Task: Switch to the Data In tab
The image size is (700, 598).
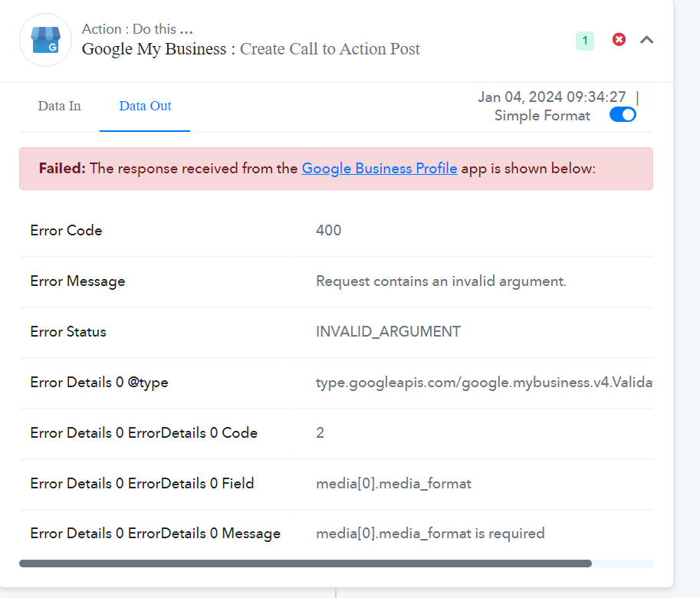Action: click(59, 107)
